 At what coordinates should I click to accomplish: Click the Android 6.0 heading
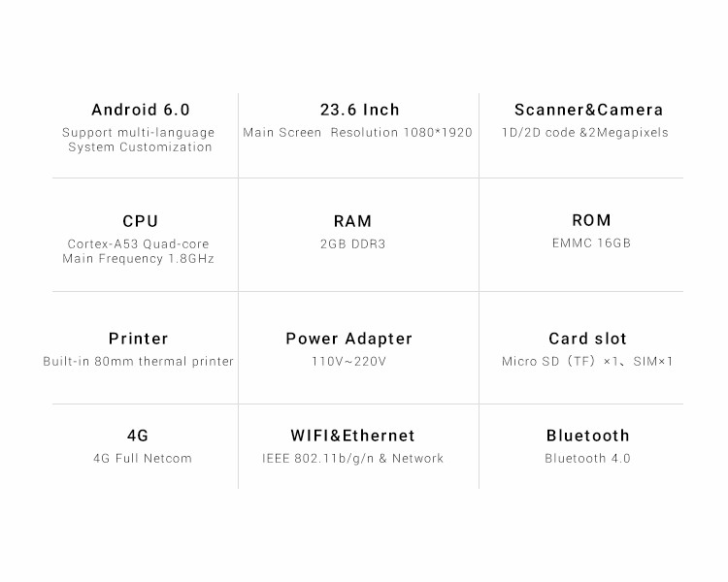(141, 110)
